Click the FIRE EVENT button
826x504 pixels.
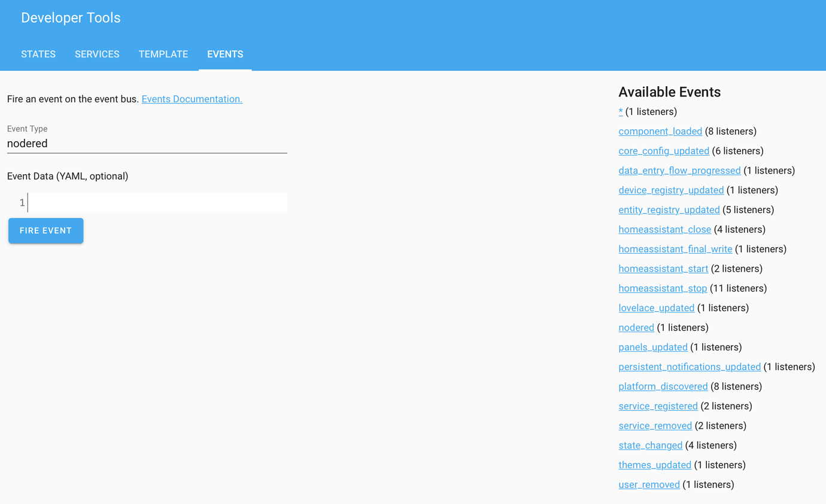pyautogui.click(x=45, y=230)
